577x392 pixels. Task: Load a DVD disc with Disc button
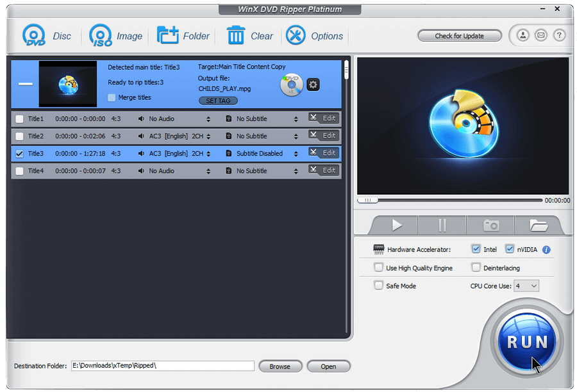point(47,36)
